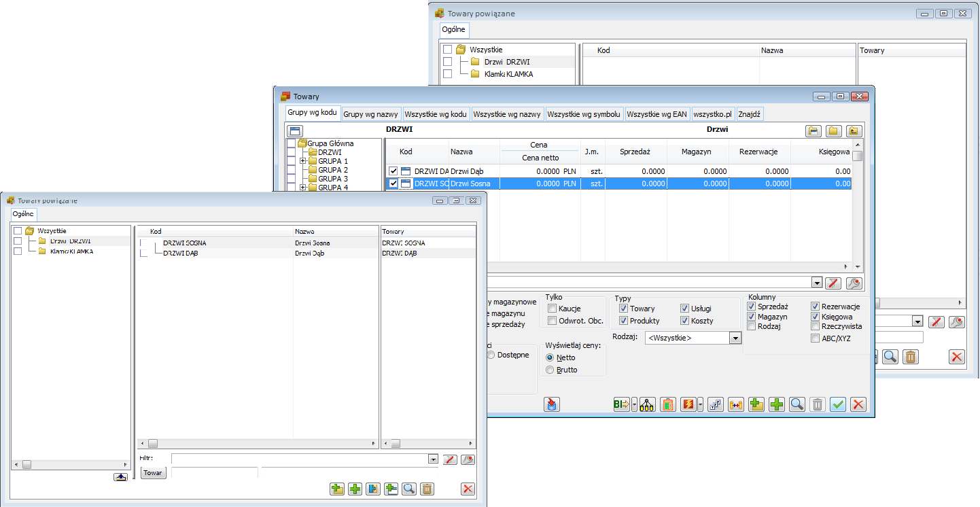The image size is (980, 507).
Task: Click the window icon above the Towary group tree
Action: coord(294,131)
